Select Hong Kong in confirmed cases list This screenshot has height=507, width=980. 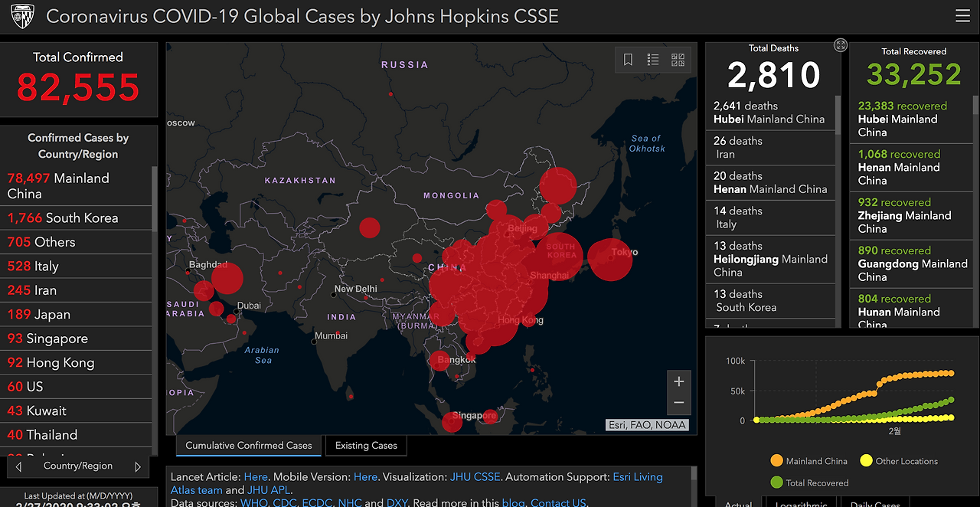coord(77,363)
